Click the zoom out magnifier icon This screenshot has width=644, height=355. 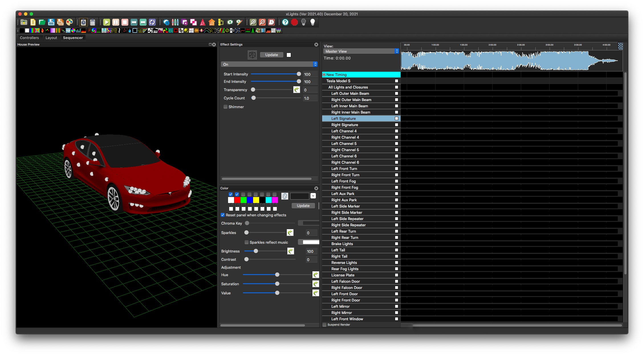pos(262,22)
